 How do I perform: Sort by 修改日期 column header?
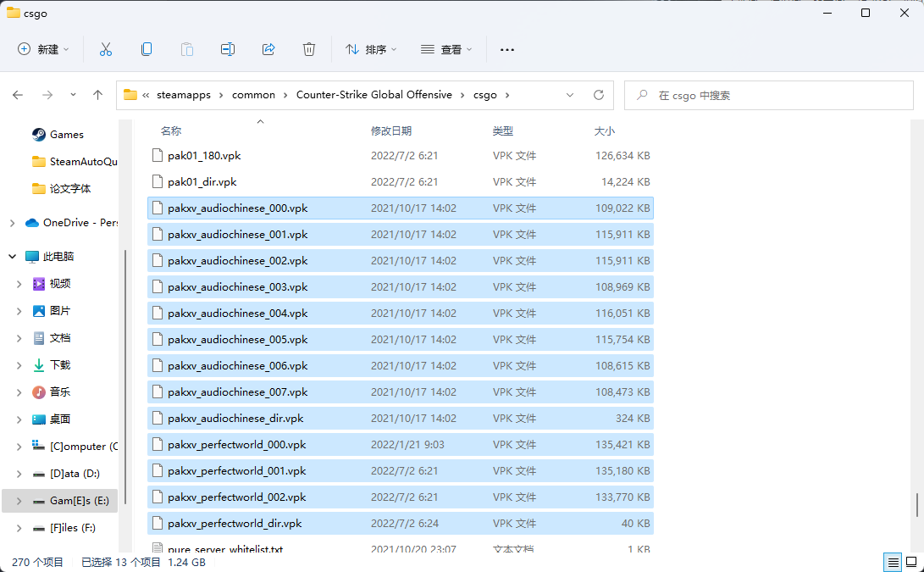(x=391, y=131)
